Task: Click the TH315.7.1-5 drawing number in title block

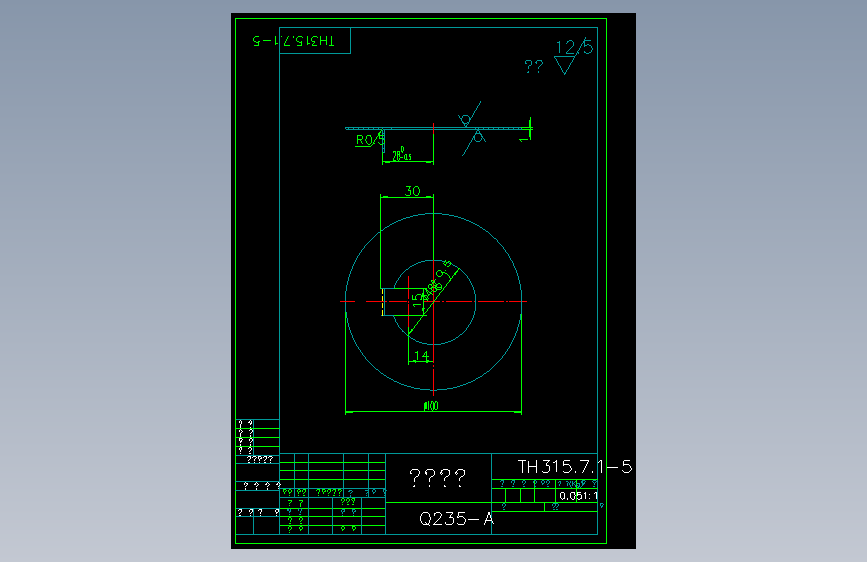Action: pos(574,467)
